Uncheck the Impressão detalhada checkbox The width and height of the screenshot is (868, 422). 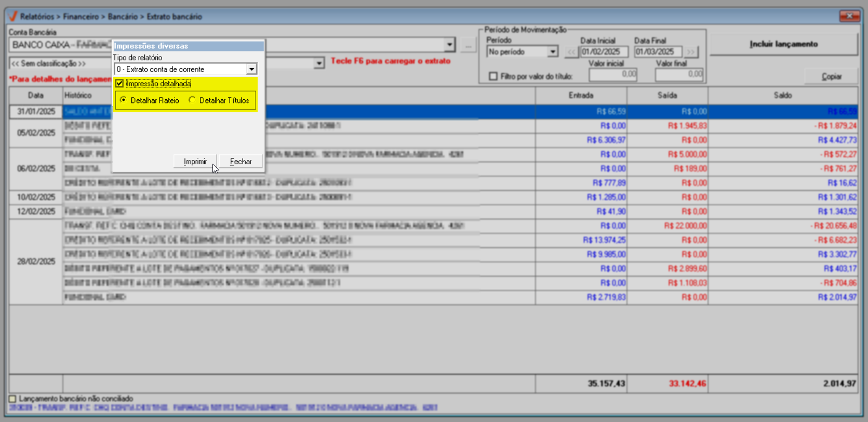(x=119, y=84)
